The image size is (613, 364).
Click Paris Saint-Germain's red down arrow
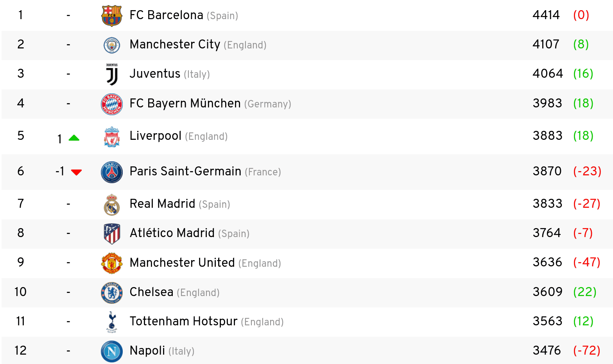click(76, 172)
